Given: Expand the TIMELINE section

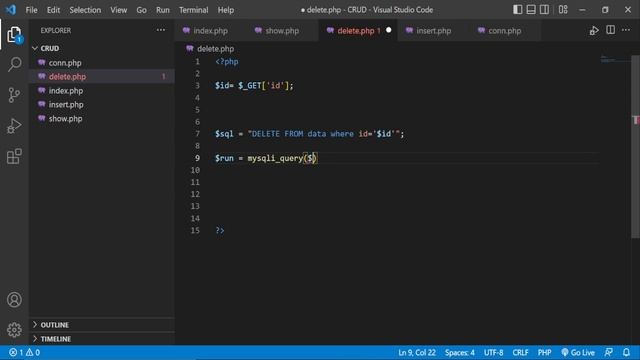Looking at the screenshot, I should (56, 339).
